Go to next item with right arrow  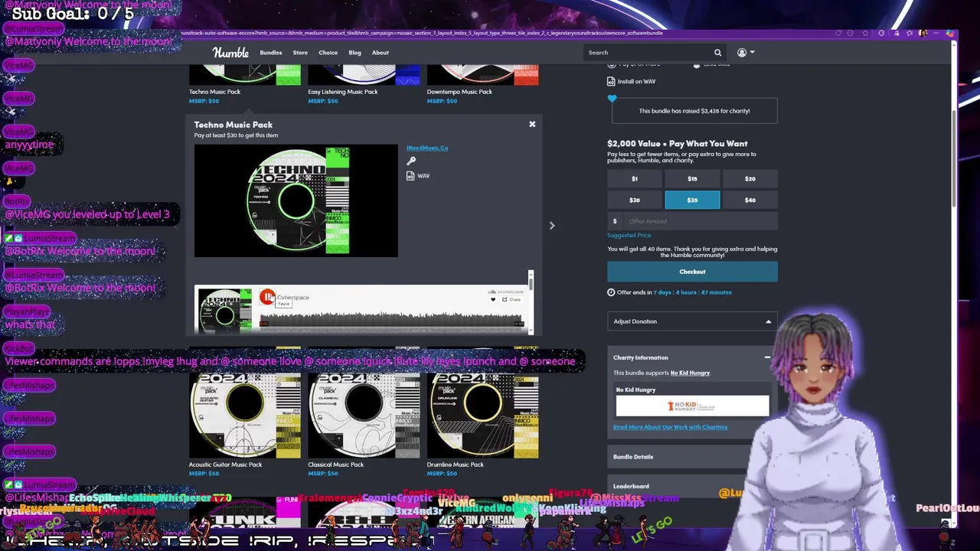click(x=552, y=226)
